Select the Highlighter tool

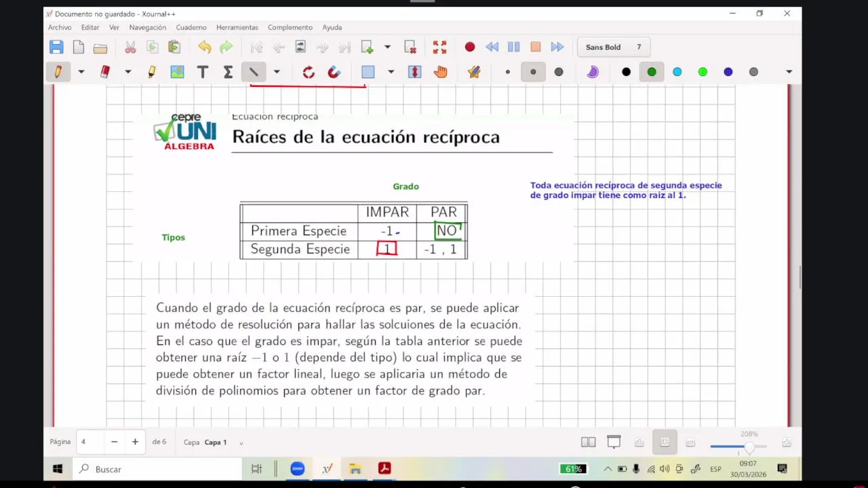pos(151,72)
